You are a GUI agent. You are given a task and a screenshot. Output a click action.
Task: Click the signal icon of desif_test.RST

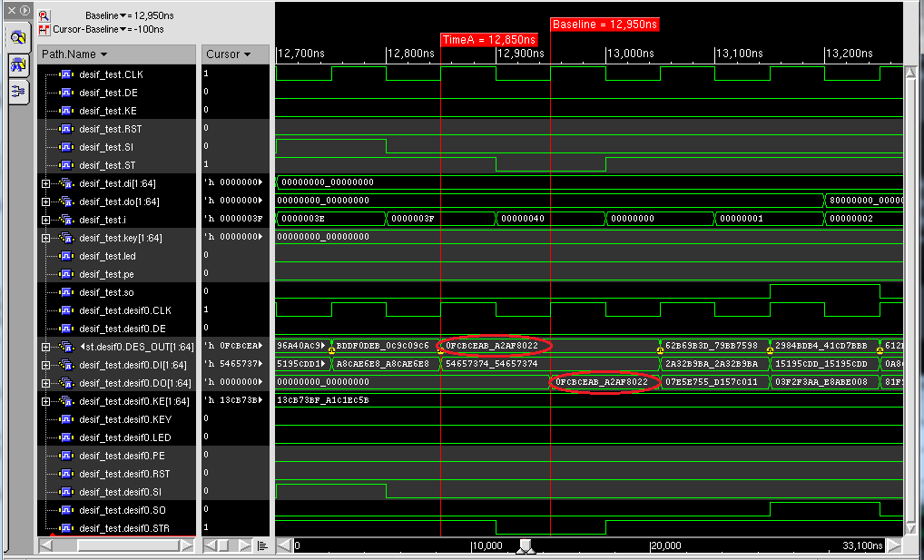(66, 129)
